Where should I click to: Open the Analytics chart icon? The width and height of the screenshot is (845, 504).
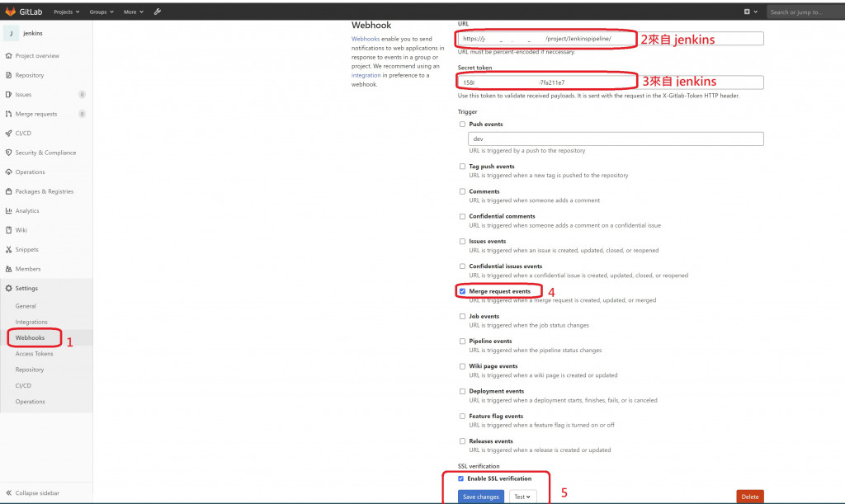[x=8, y=210]
